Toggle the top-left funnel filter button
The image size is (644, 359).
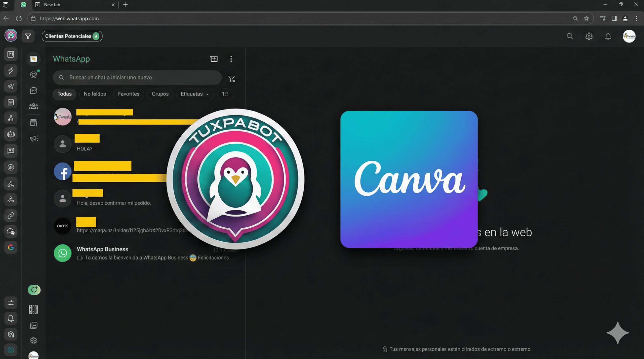tap(28, 36)
